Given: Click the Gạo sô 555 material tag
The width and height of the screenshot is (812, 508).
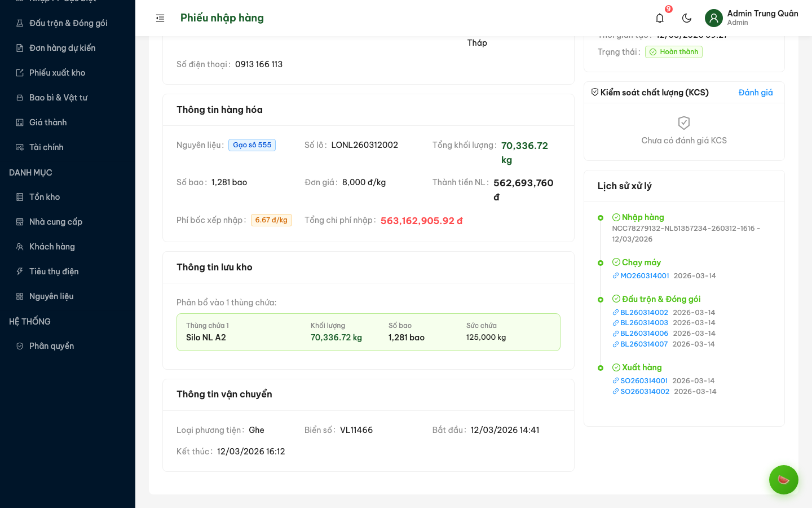Looking at the screenshot, I should click(x=252, y=145).
